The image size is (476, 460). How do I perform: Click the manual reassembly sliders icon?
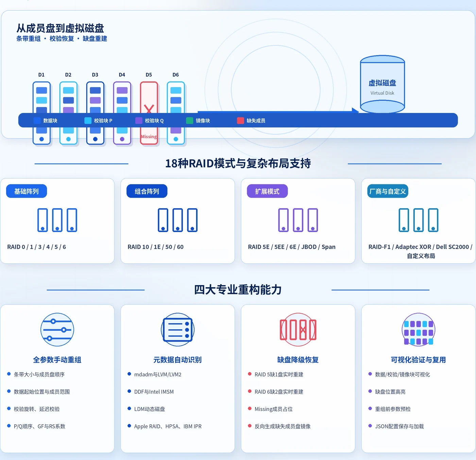57,330
